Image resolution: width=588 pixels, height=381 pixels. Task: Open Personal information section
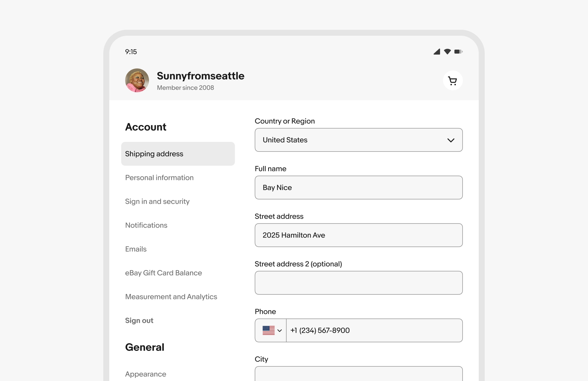159,178
